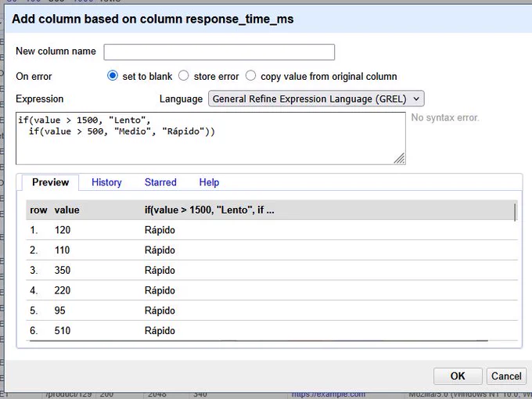Confirm with the OK button
This screenshot has width=532, height=399.
pos(458,376)
